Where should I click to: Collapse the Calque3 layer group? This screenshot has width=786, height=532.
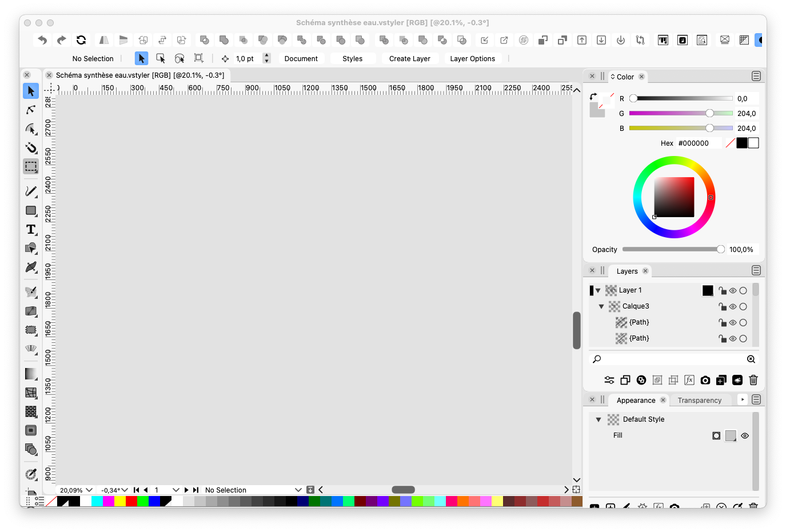[x=601, y=307]
